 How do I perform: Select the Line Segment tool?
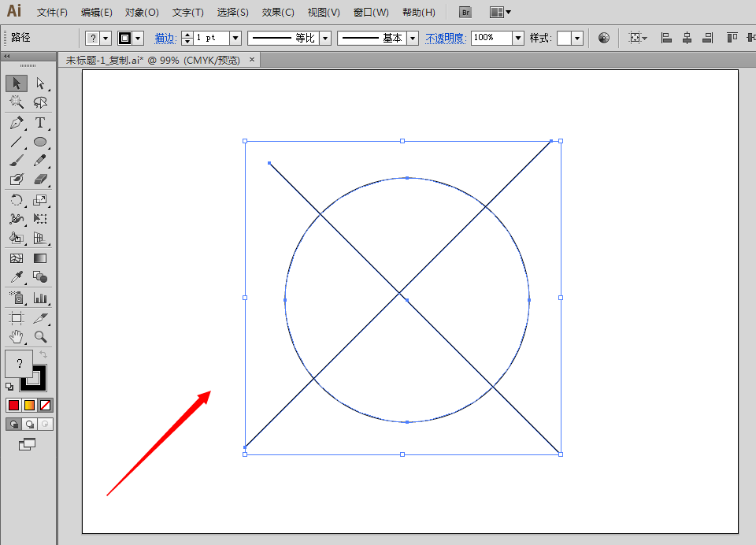click(17, 142)
